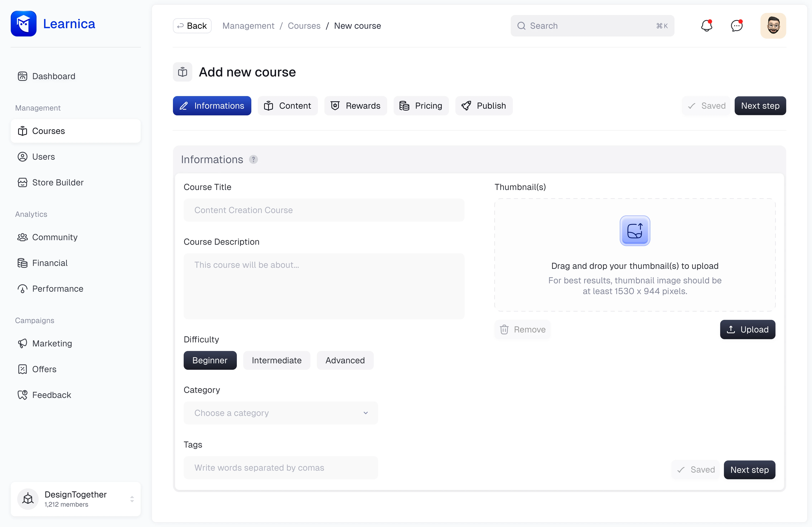812x527 pixels.
Task: Click the Next step button
Action: tap(760, 105)
